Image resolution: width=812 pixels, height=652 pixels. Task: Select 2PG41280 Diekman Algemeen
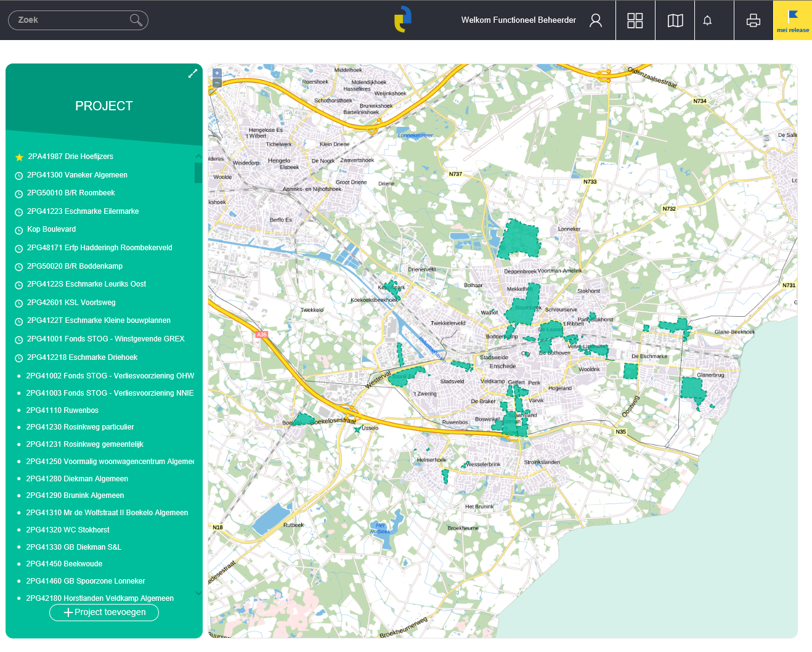77,479
